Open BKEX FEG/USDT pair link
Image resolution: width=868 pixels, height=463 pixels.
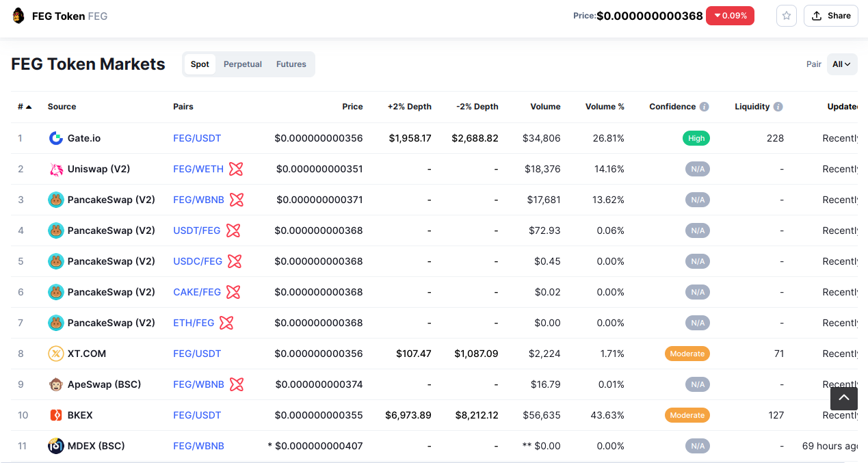[x=197, y=415]
